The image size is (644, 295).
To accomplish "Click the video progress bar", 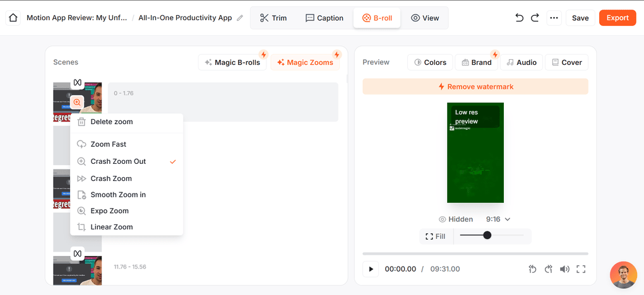I will (475, 253).
